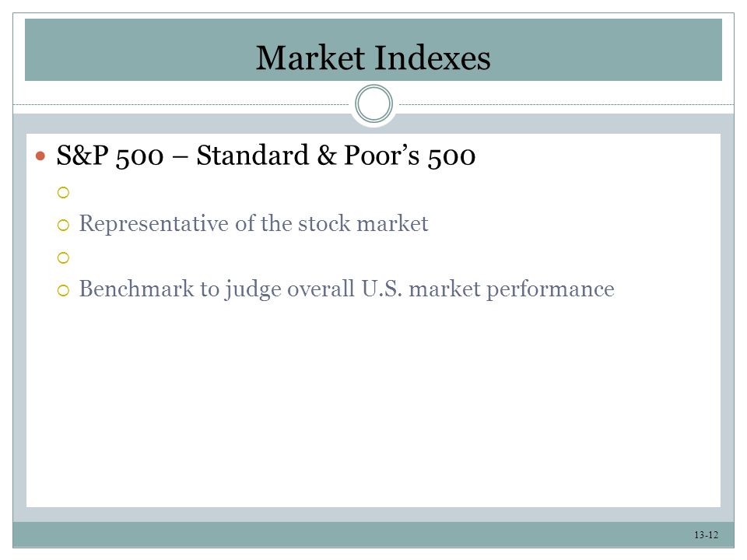Select 'Representative of the stock market' text
This screenshot has width=747, height=560.
pyautogui.click(x=254, y=224)
